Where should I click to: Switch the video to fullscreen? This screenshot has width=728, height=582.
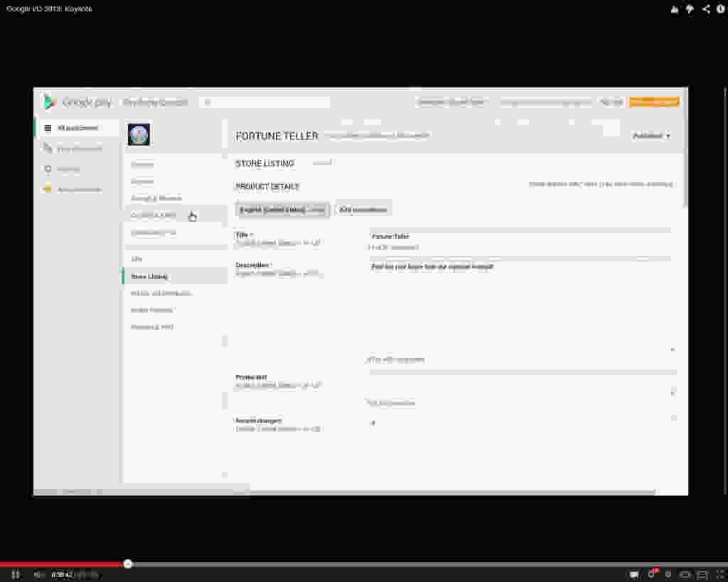tap(721, 575)
